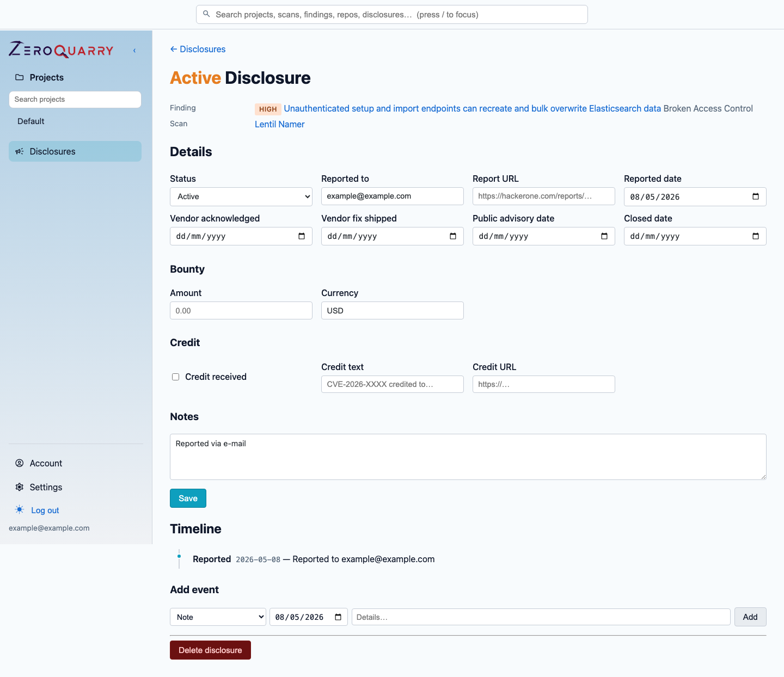Click the Credit text field
Screen dimensions: 784x677
(x=393, y=384)
